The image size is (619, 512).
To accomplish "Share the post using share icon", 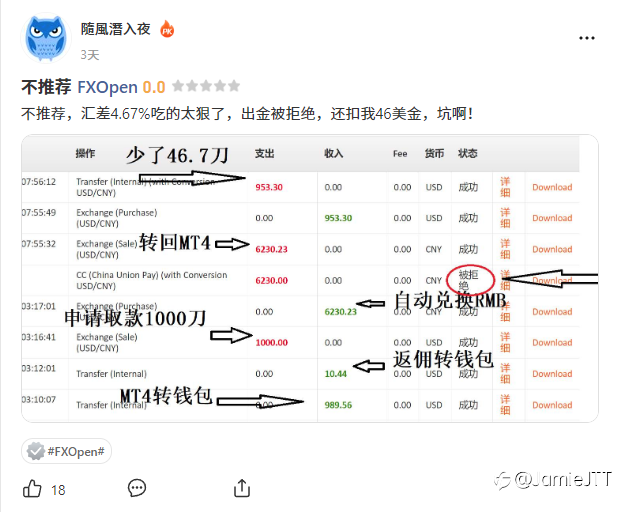I will point(242,488).
